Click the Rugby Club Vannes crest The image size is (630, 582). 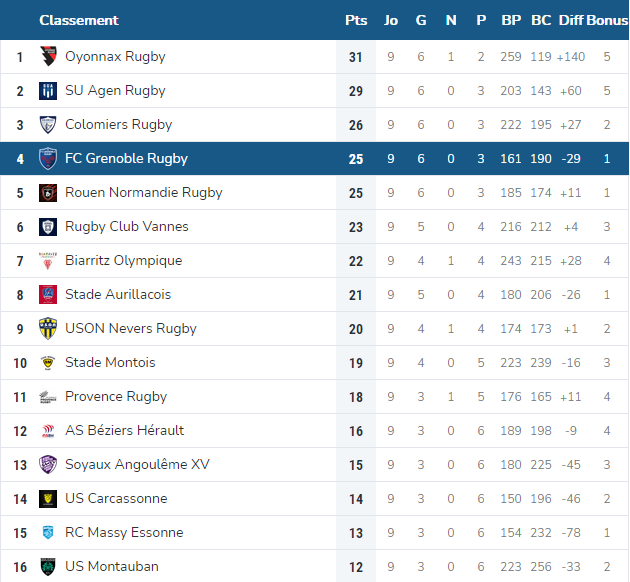[48, 227]
